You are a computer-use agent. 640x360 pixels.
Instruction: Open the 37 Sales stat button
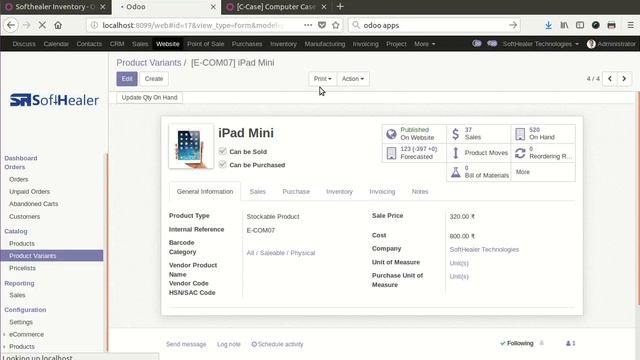478,133
